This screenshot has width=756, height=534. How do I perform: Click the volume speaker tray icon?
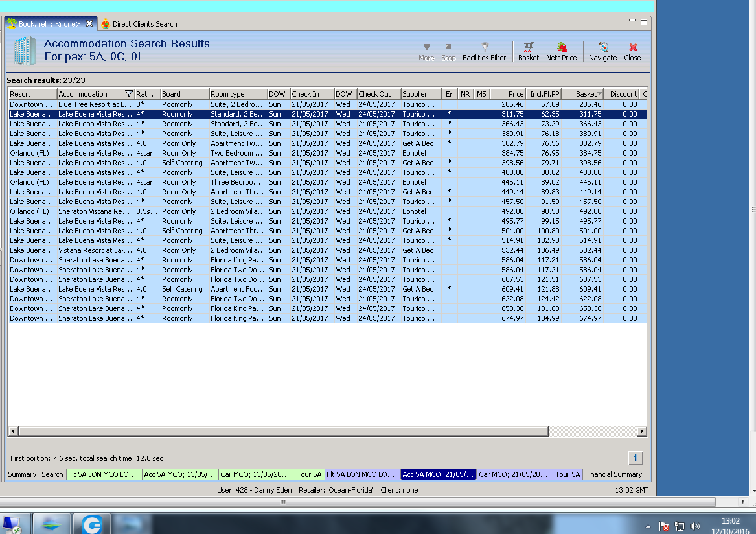point(695,526)
